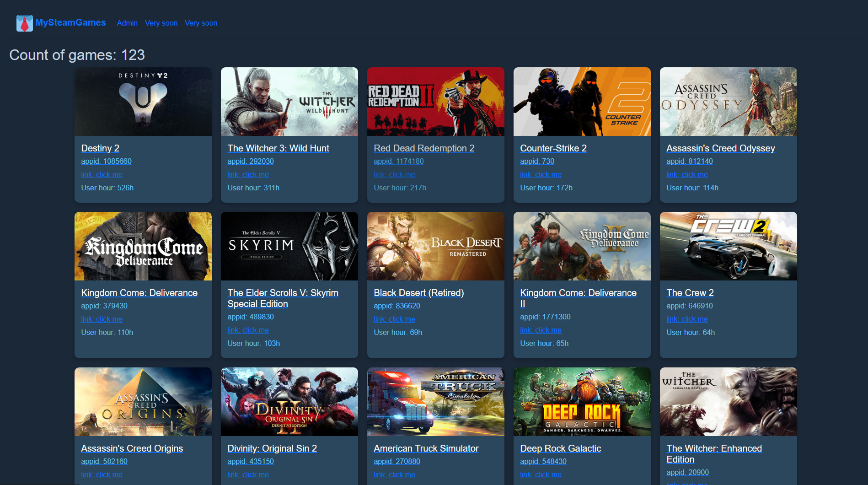The height and width of the screenshot is (485, 868).
Task: Click The Witcher 3: Wild Hunt title
Action: [278, 148]
